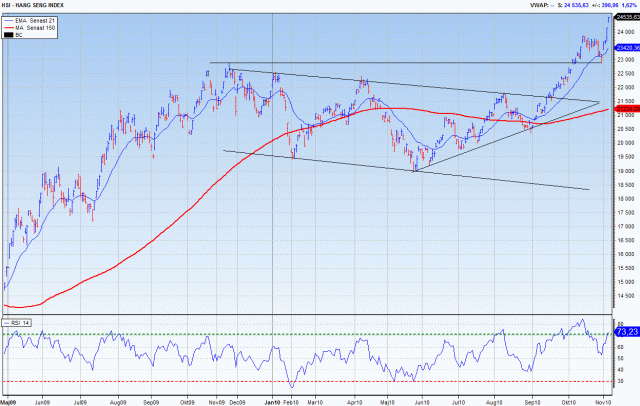Select the black 24535,63 price axis tag
640x406 pixels.
tap(626, 18)
